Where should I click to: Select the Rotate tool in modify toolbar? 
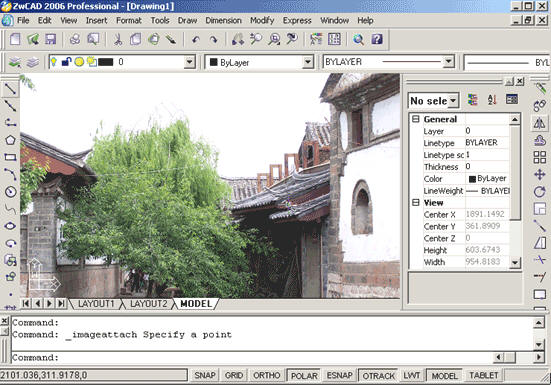[x=539, y=191]
